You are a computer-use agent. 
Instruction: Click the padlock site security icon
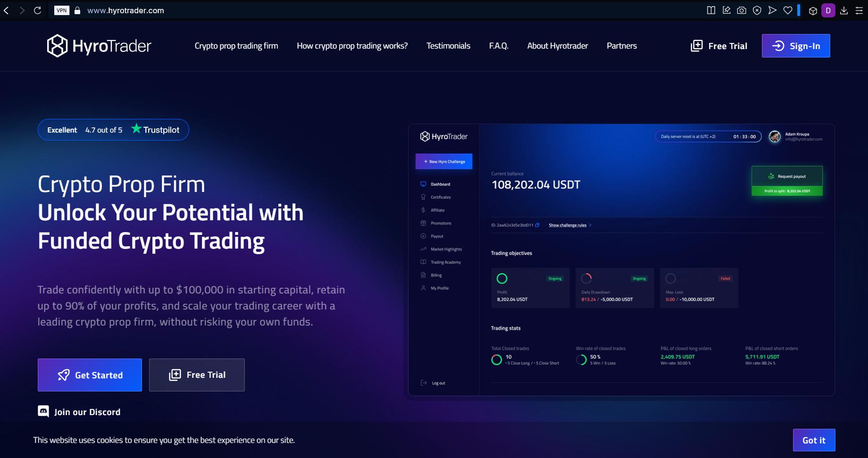[x=77, y=10]
